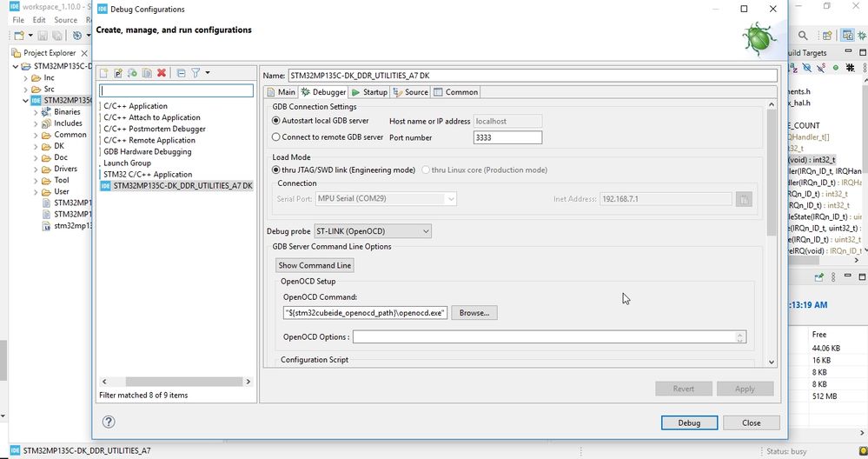The width and height of the screenshot is (868, 459).
Task: Click the sort alphabetically icon in outline
Action: (793, 68)
